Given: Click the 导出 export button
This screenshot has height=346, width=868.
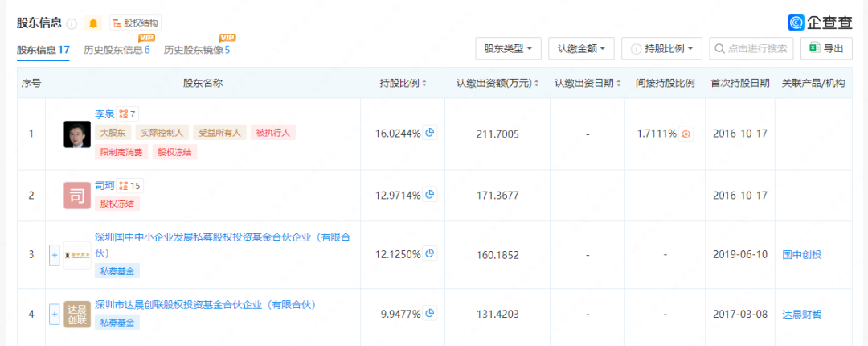Looking at the screenshot, I should 825,49.
